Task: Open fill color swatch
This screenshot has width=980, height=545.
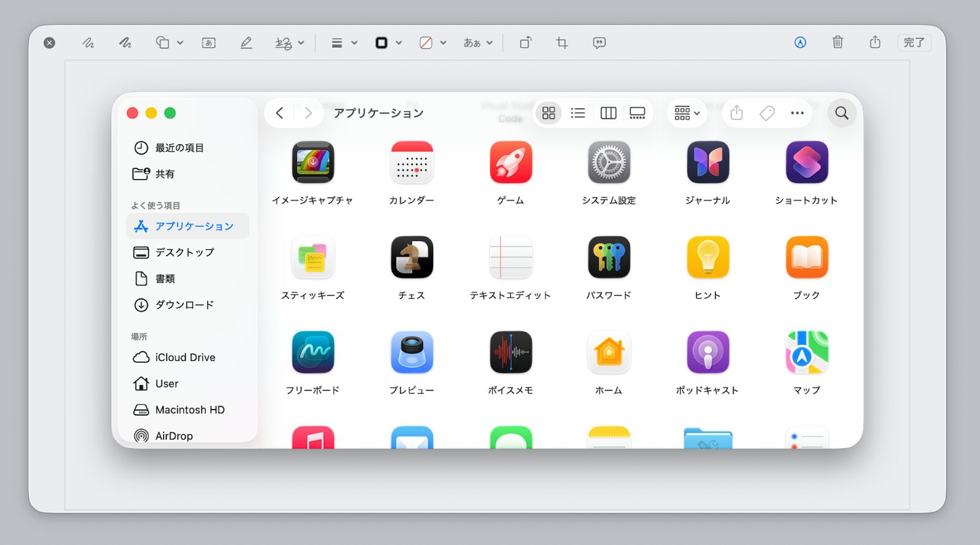Action: pyautogui.click(x=432, y=43)
